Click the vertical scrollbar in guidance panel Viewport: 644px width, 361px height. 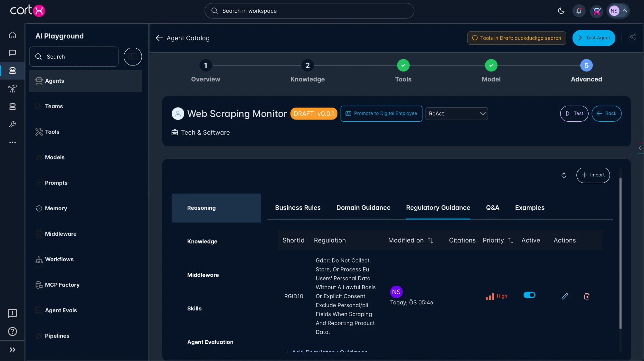[x=620, y=253]
